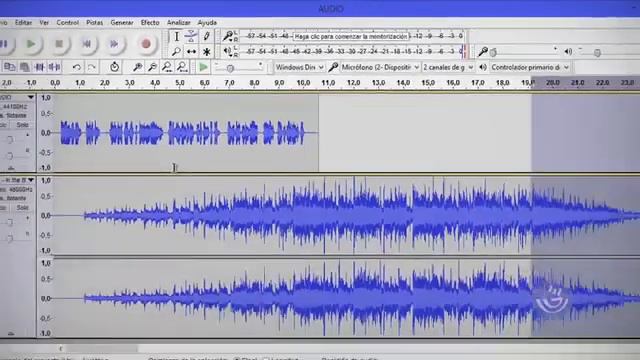Skip to end of the project

click(x=114, y=44)
